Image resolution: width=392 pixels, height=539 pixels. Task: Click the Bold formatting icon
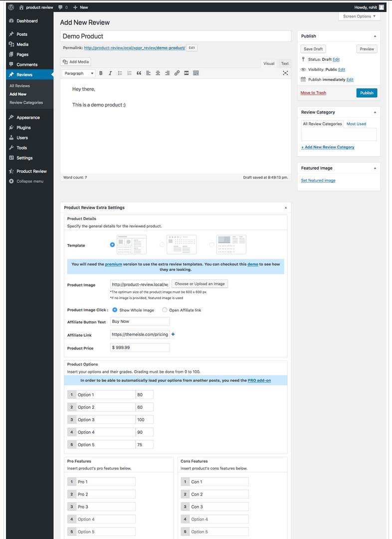point(101,73)
